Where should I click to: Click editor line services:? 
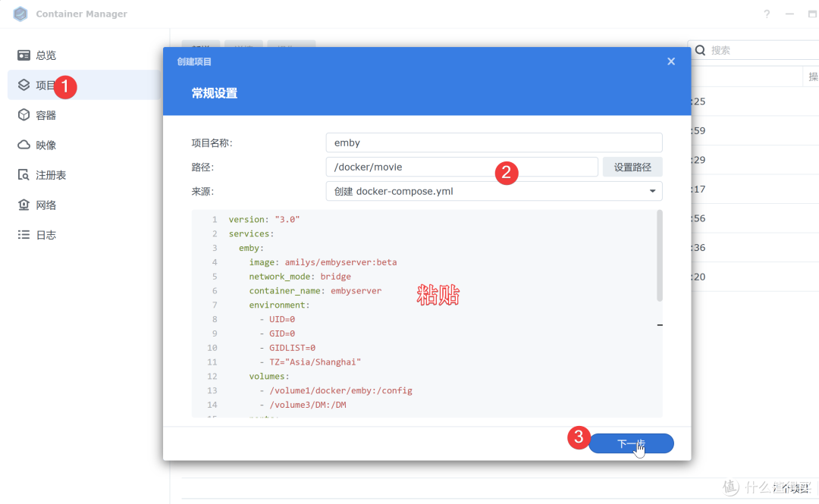pos(251,233)
